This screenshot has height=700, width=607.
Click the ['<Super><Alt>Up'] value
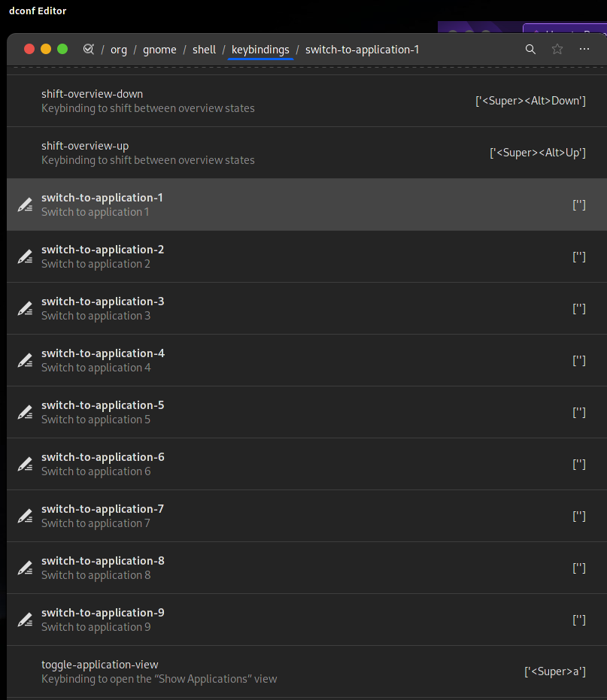538,153
